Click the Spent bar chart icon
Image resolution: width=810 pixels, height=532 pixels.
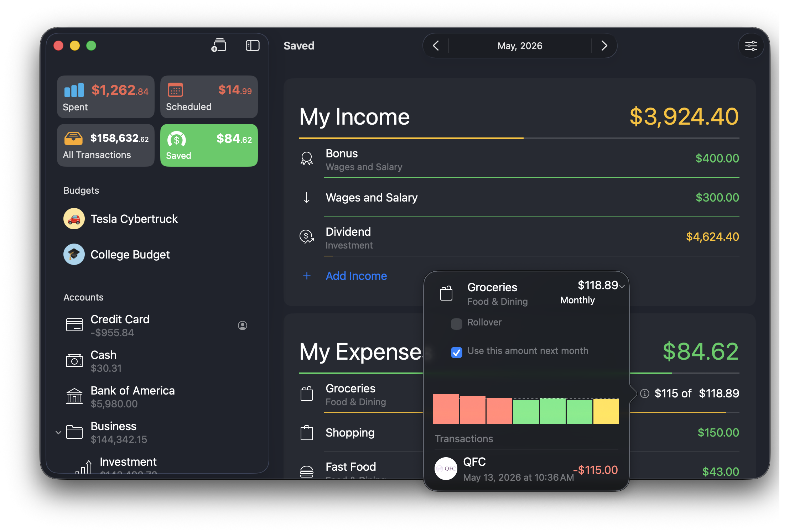[74, 90]
